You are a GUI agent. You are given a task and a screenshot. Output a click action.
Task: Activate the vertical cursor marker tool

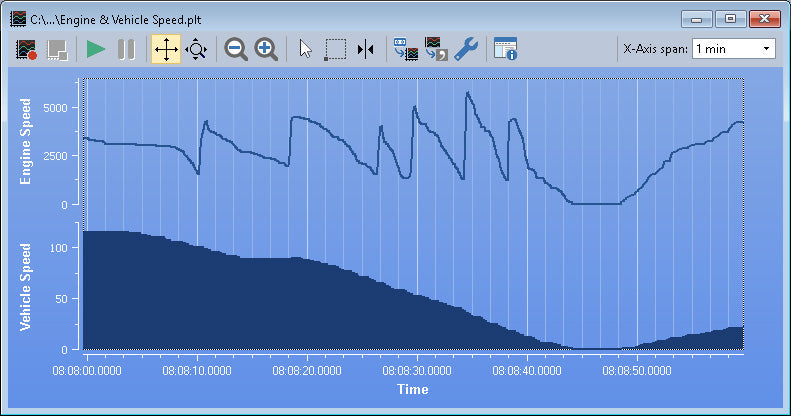click(x=366, y=49)
